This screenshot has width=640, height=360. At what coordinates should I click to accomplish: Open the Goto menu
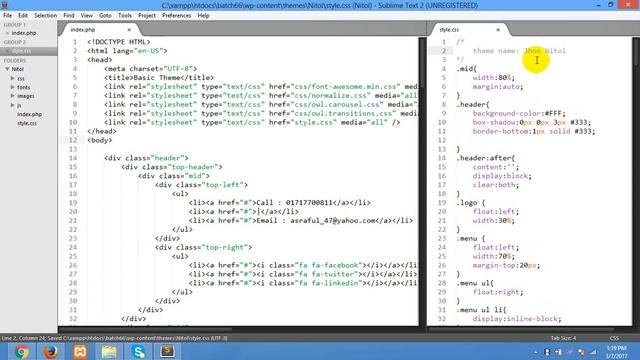click(x=105, y=16)
